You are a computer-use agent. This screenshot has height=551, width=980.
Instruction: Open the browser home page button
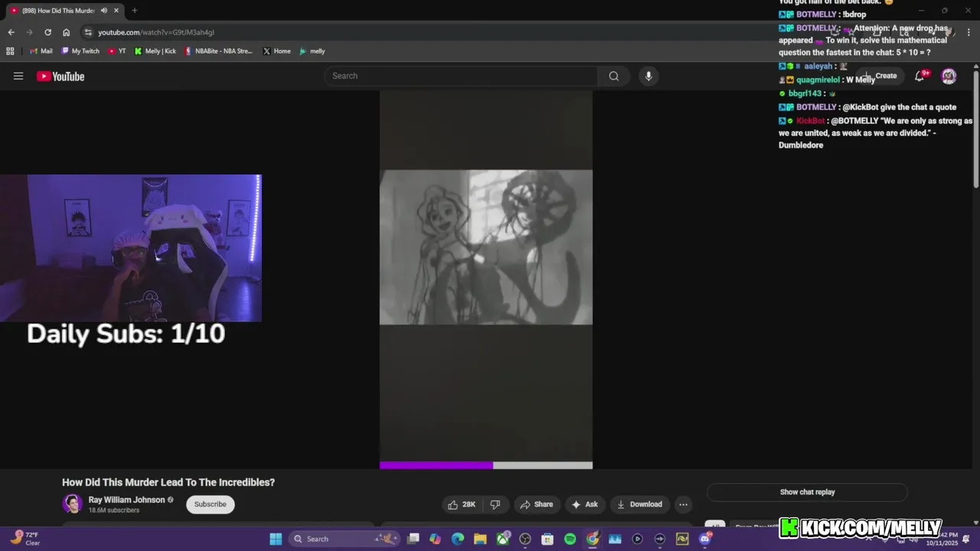(x=66, y=32)
